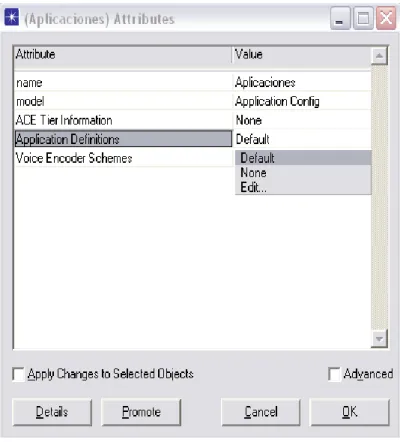Click the Promote button

(x=141, y=412)
